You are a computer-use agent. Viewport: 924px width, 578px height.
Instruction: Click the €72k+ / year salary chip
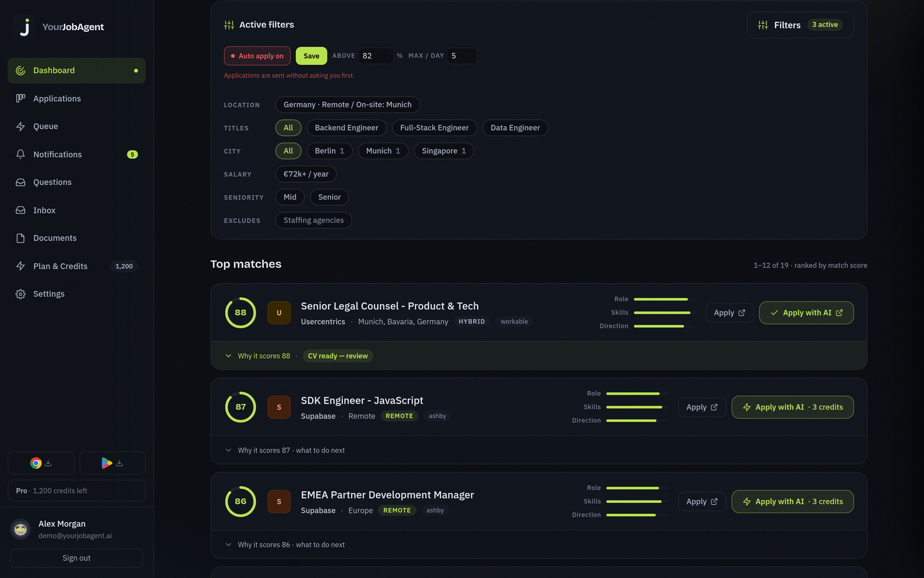coord(306,174)
